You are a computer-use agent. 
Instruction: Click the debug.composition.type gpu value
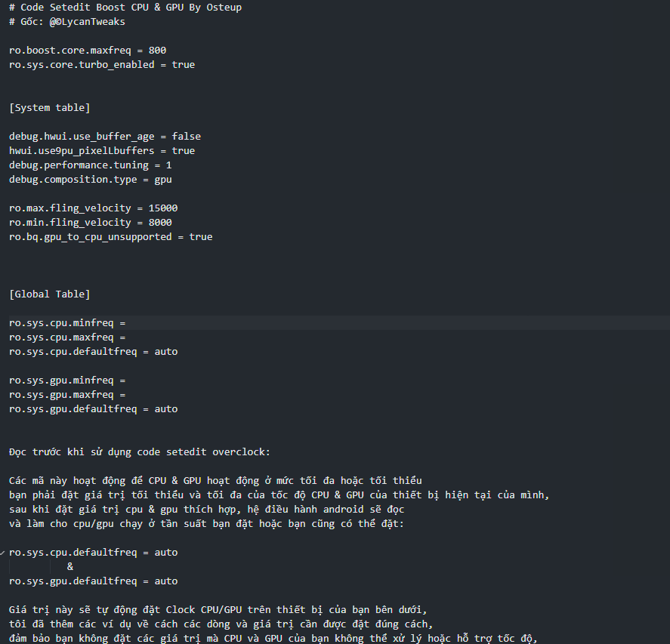click(163, 180)
